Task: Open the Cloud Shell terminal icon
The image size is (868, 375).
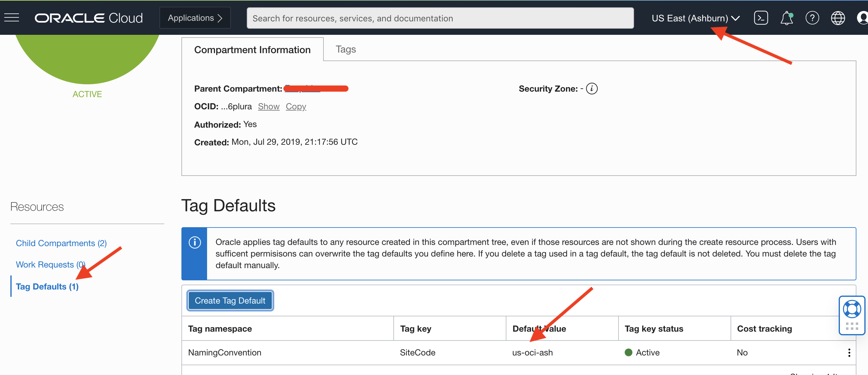Action: [760, 18]
